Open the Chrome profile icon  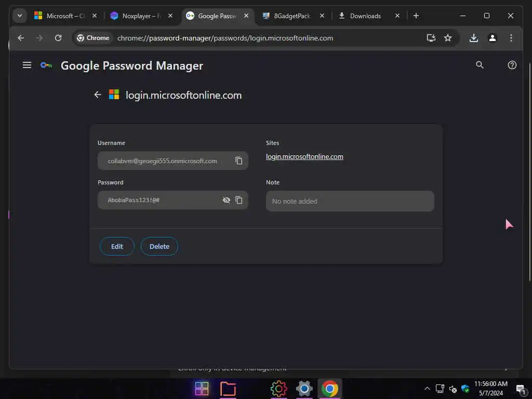(x=493, y=38)
